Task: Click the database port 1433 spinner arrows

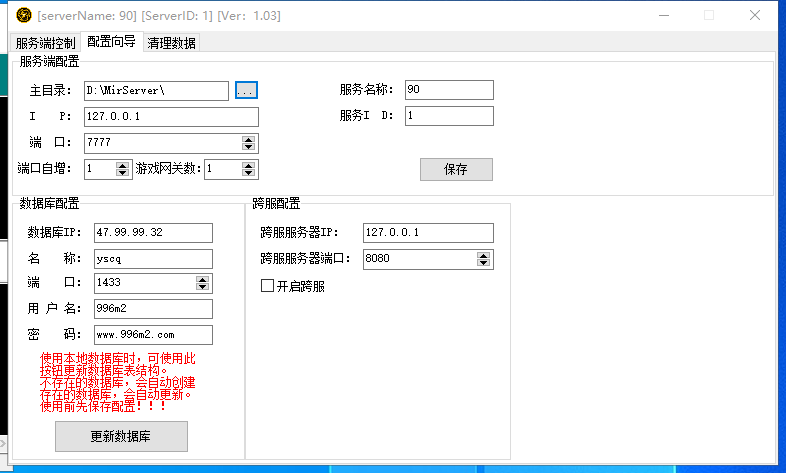Action: point(206,284)
